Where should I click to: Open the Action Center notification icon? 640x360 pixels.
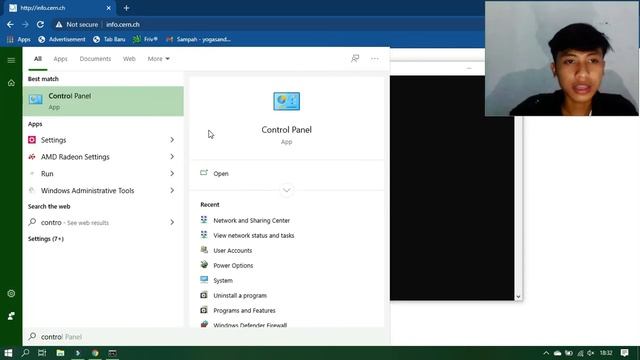point(624,353)
